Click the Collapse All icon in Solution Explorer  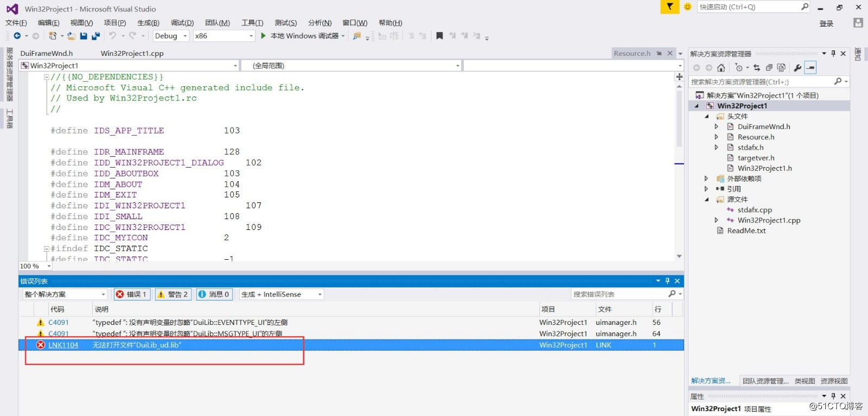click(x=769, y=68)
